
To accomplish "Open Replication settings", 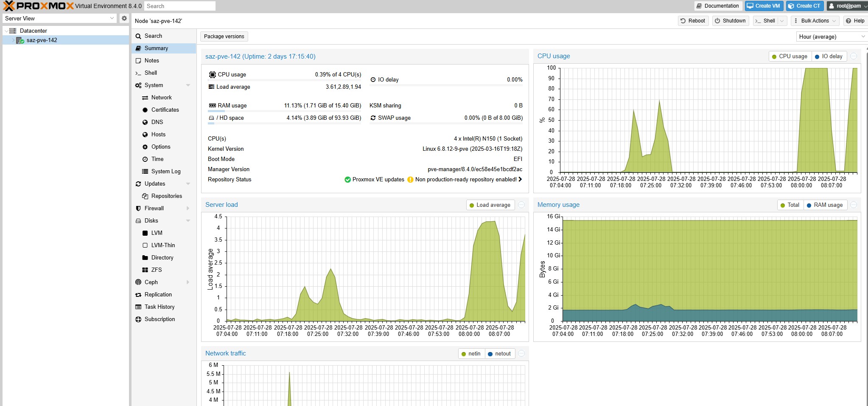I will click(158, 294).
